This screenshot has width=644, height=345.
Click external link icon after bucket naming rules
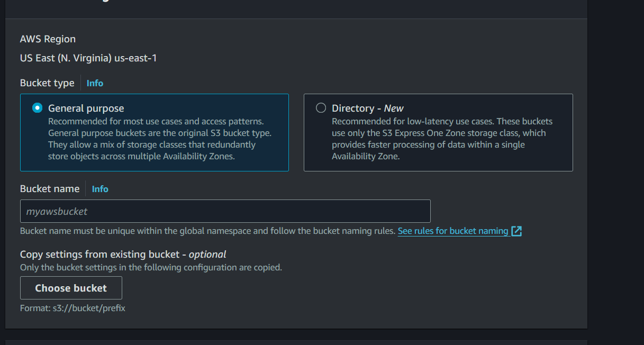coord(516,231)
